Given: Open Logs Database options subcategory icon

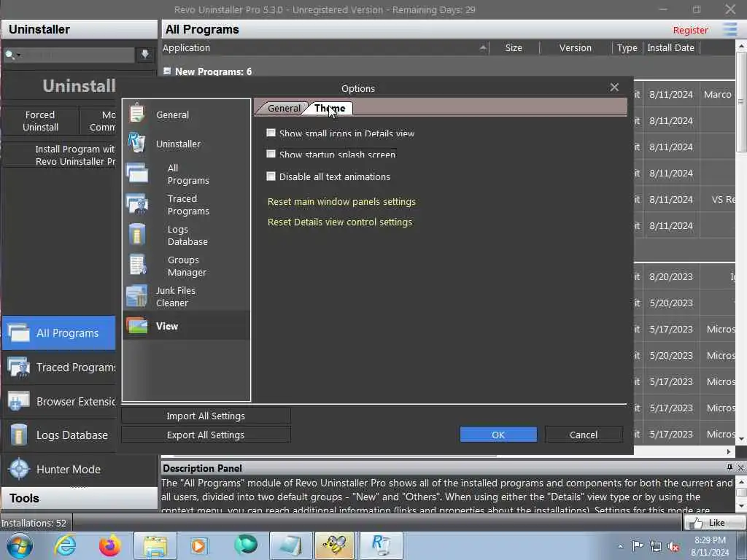Looking at the screenshot, I should (137, 235).
